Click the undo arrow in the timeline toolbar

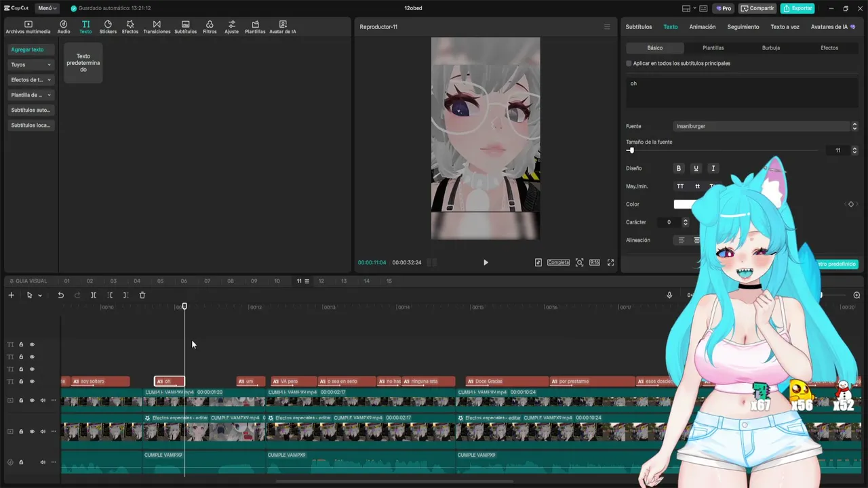click(60, 295)
